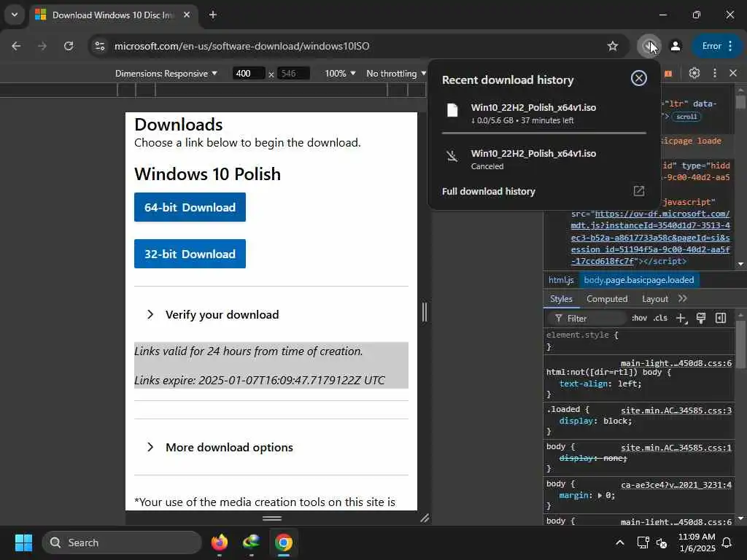The width and height of the screenshot is (747, 560).
Task: Open the Dimensions: Responsive dropdown
Action: click(166, 74)
